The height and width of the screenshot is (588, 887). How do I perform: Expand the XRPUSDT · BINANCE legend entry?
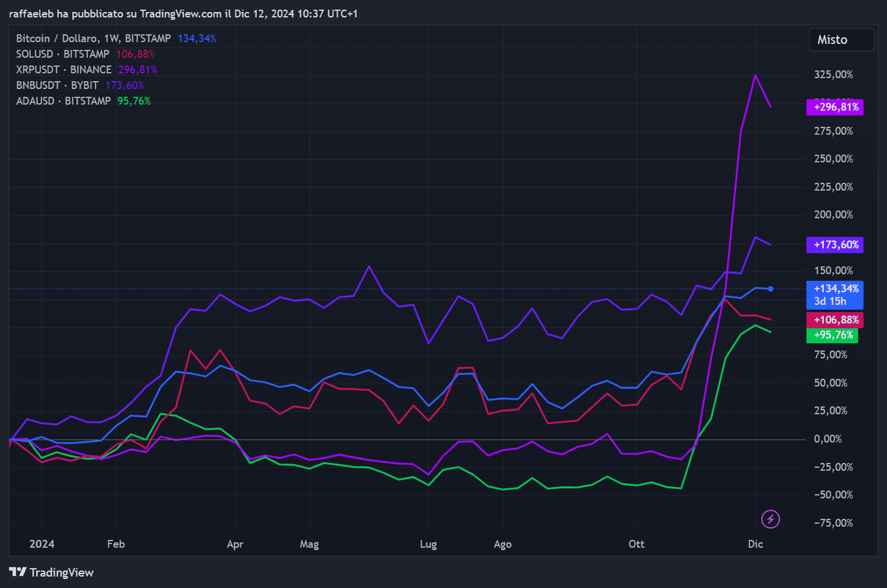point(63,69)
